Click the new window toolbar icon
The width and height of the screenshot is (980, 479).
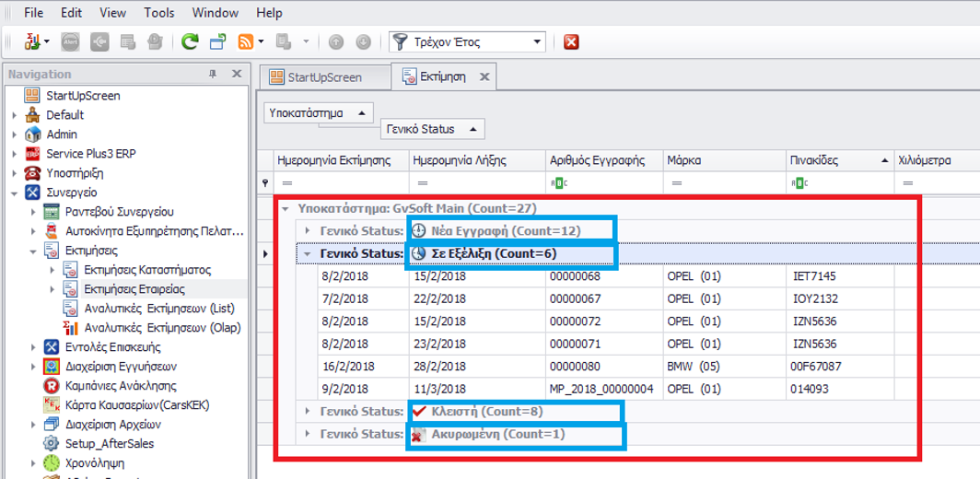218,42
